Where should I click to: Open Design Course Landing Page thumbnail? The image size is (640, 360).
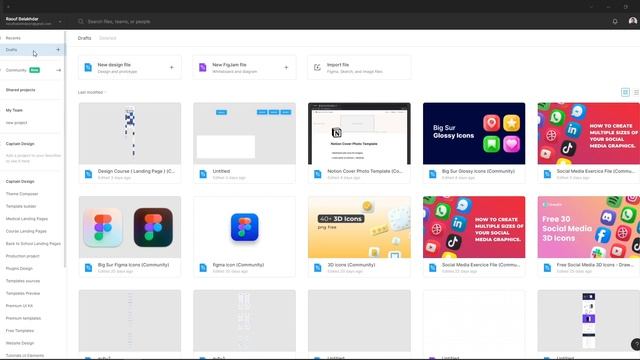point(130,133)
